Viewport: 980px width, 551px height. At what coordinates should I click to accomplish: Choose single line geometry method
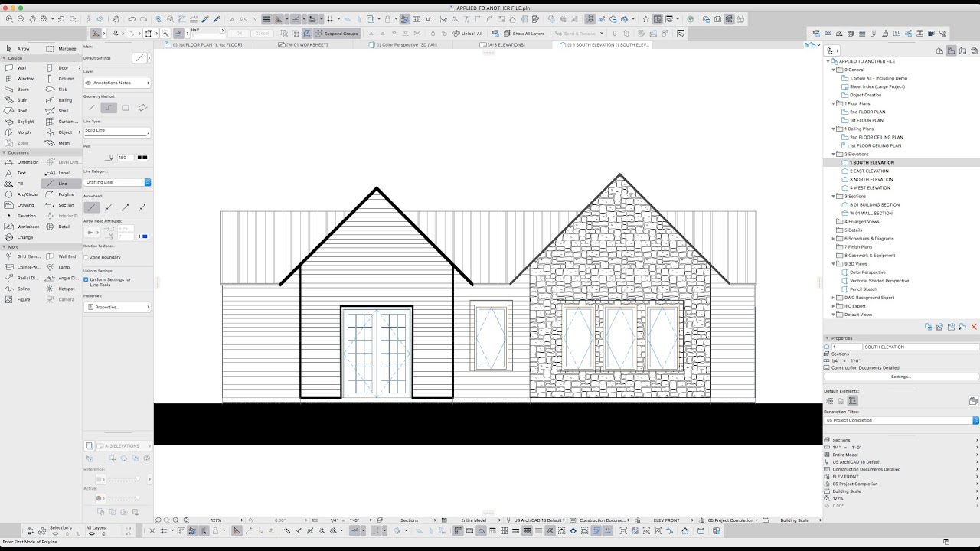[92, 108]
